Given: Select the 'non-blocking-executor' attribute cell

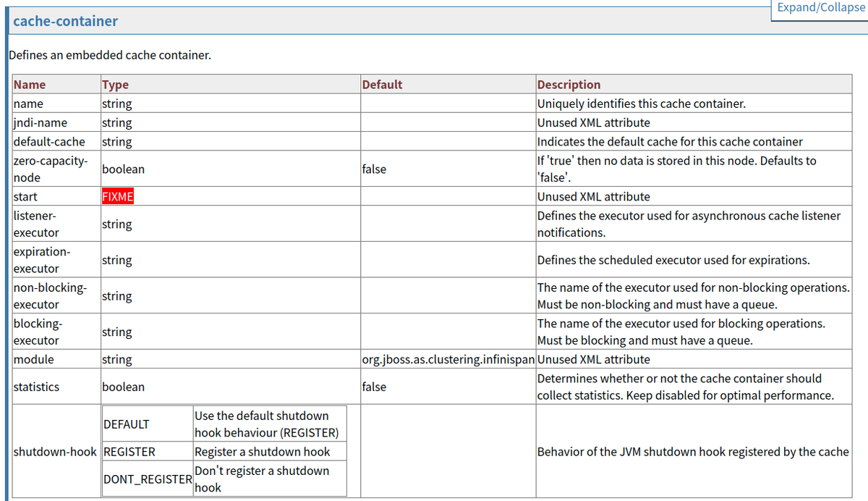Looking at the screenshot, I should click(x=56, y=296).
